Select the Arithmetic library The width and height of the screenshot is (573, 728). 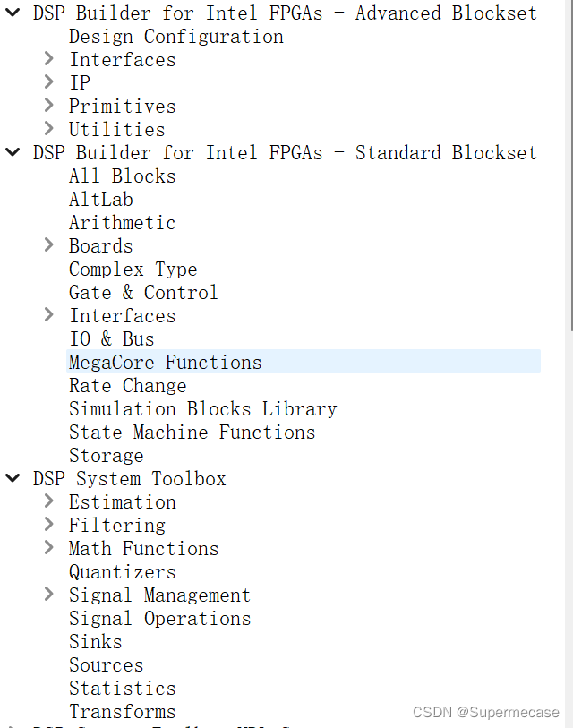click(122, 222)
